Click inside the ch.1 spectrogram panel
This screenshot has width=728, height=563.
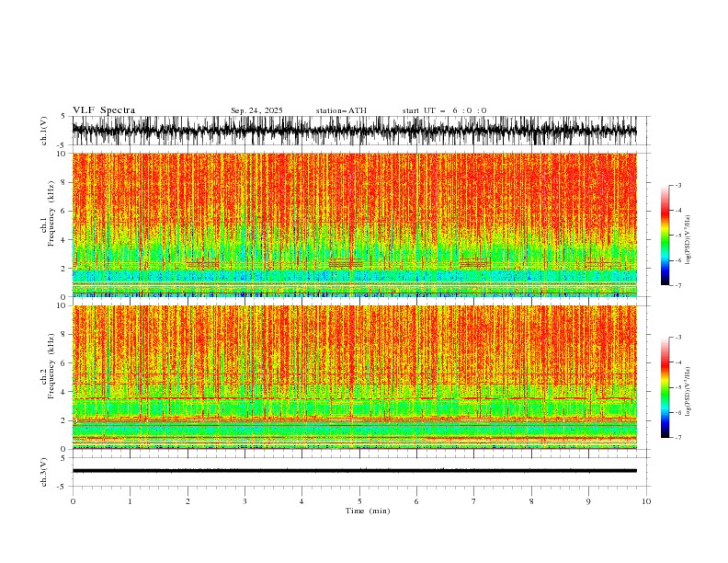click(354, 224)
